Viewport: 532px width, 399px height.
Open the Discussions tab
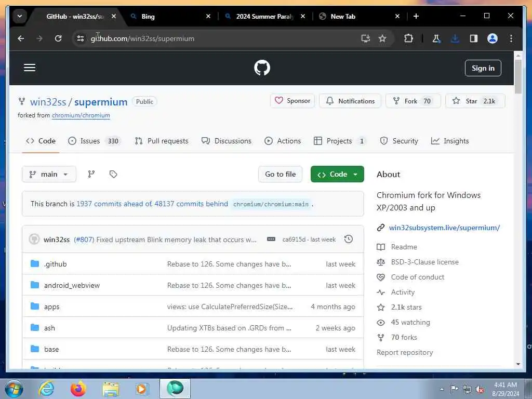(x=227, y=141)
